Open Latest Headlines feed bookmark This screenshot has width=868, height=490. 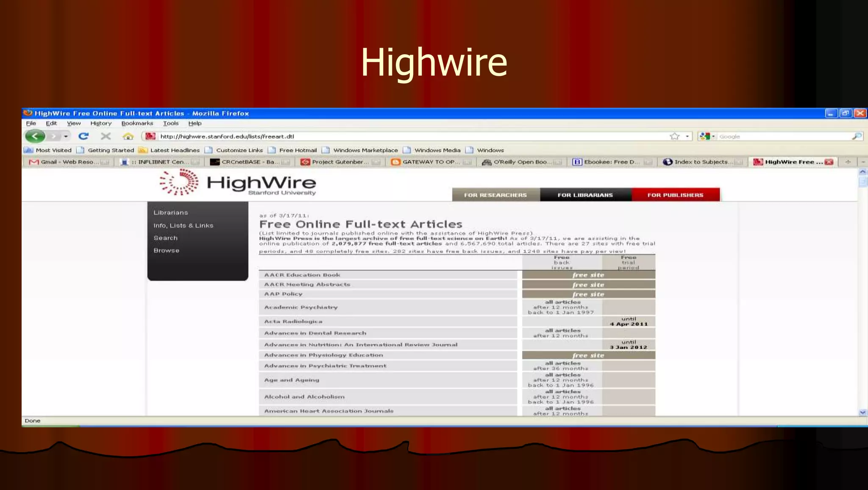coord(169,150)
